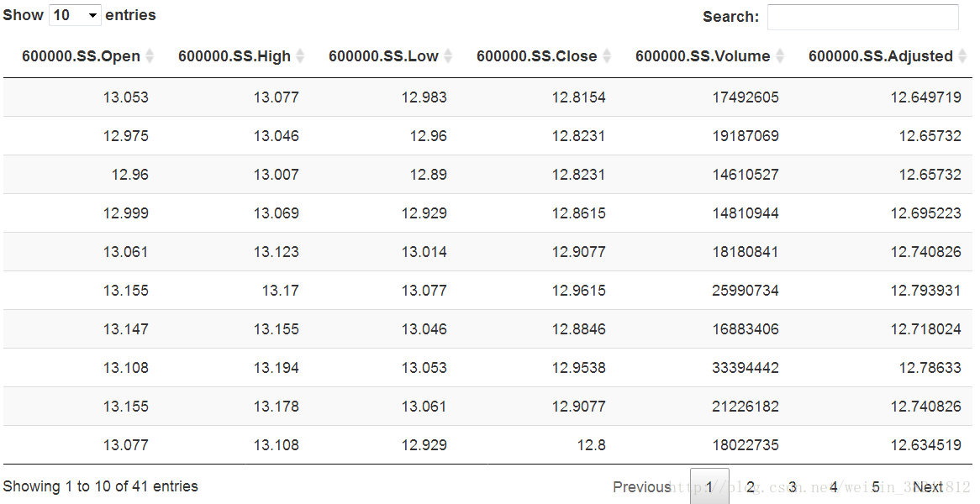
Task: Click Low value 13.014
Action: [x=424, y=252]
